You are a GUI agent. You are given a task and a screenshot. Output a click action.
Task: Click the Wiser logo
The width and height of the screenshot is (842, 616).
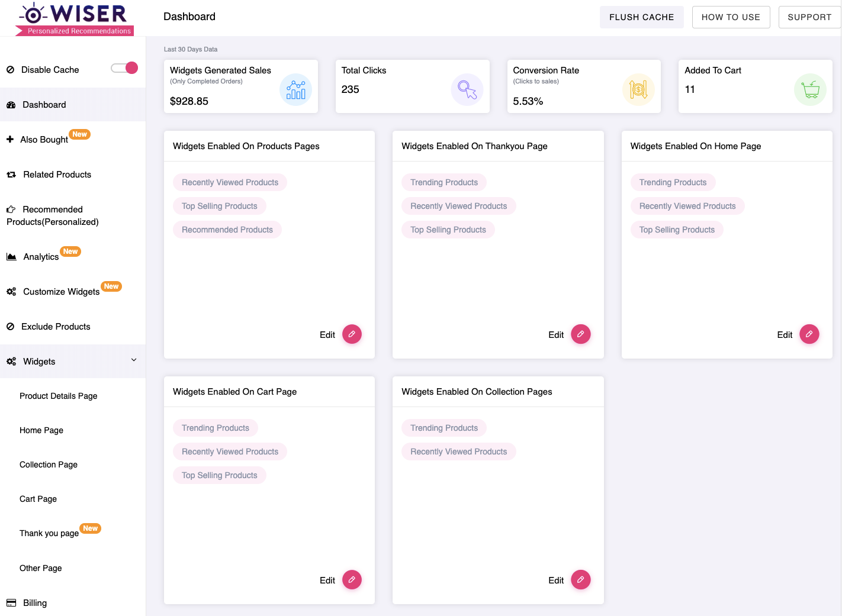click(75, 19)
